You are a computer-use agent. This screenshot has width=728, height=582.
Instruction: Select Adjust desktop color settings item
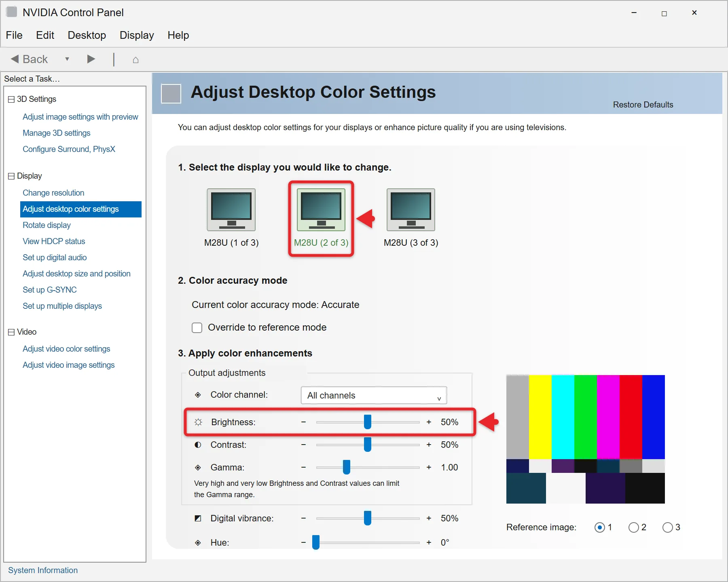80,209
